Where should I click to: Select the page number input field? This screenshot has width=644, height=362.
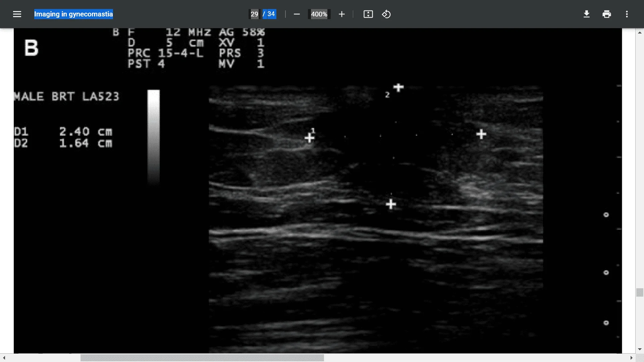coord(254,14)
